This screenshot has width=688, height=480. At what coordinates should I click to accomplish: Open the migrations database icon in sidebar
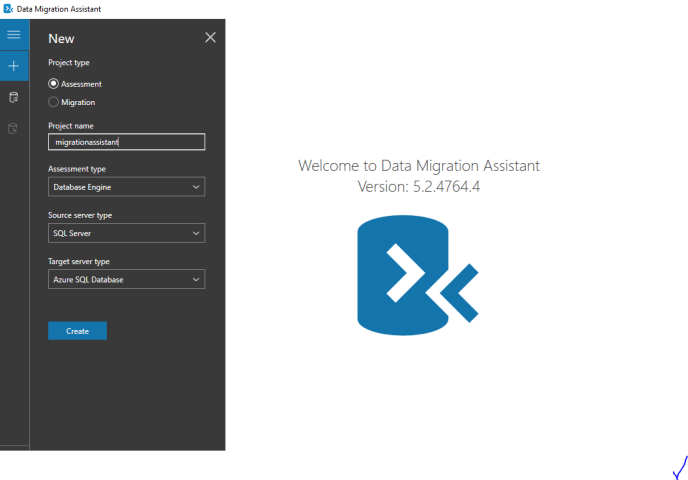click(14, 129)
